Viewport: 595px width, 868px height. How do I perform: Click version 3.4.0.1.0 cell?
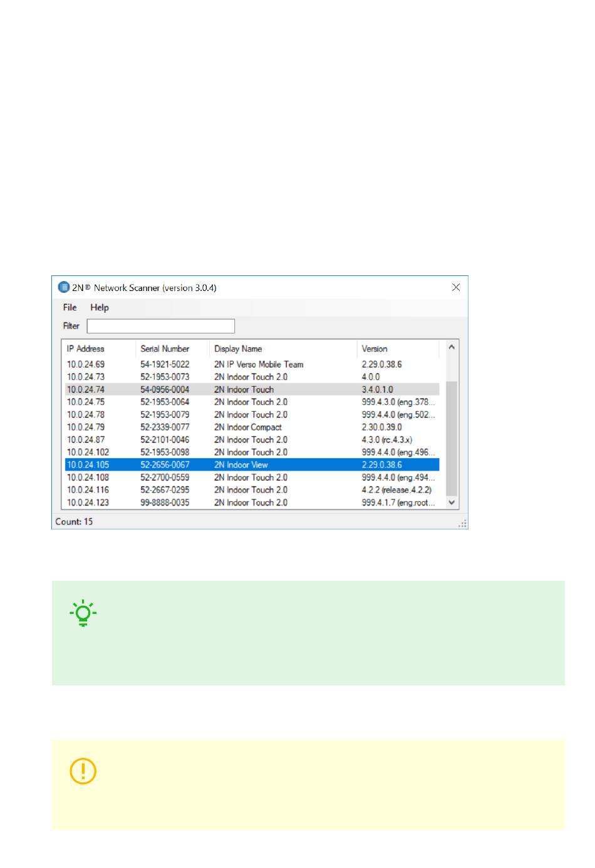tap(378, 389)
